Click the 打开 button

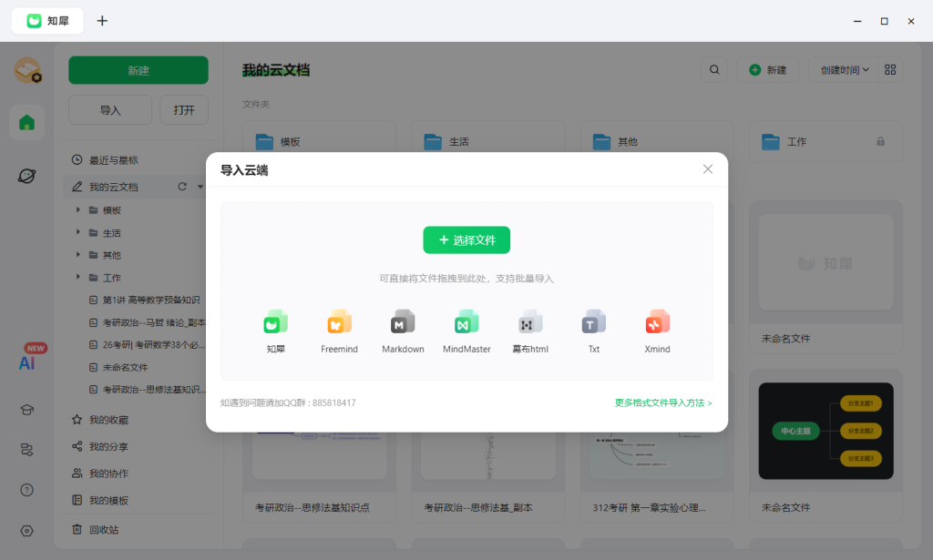click(x=184, y=110)
